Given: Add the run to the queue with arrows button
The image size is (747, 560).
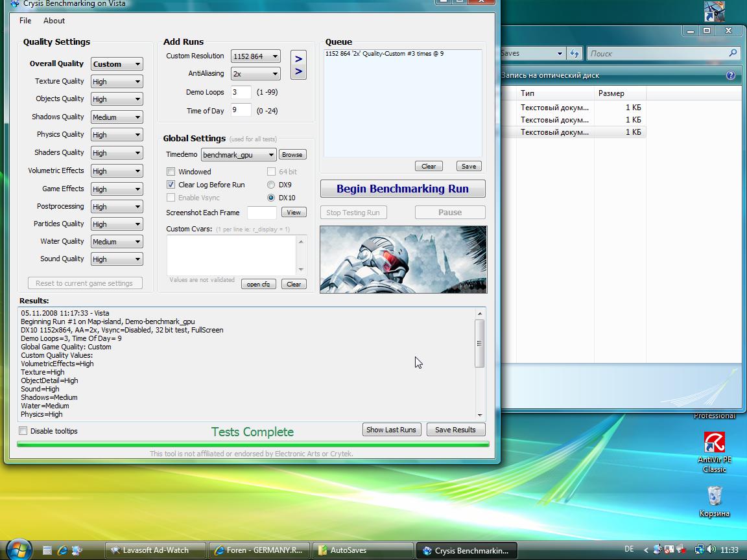Looking at the screenshot, I should [298, 65].
